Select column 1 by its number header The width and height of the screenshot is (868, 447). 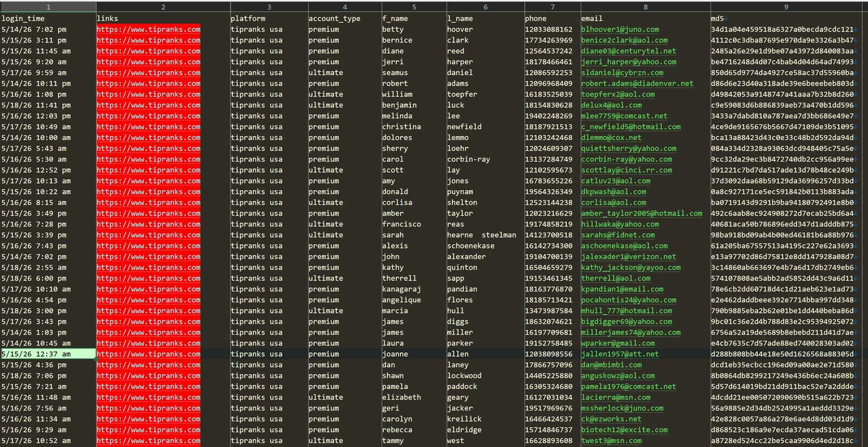[x=48, y=7]
